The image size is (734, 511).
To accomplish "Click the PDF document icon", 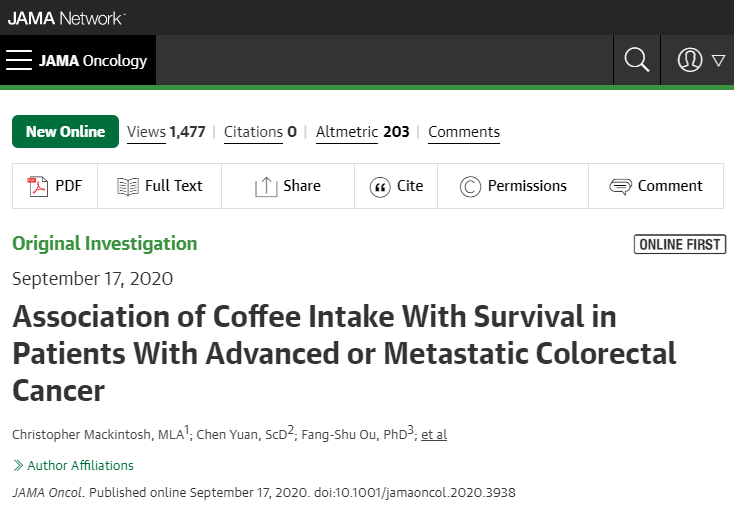I will click(38, 186).
